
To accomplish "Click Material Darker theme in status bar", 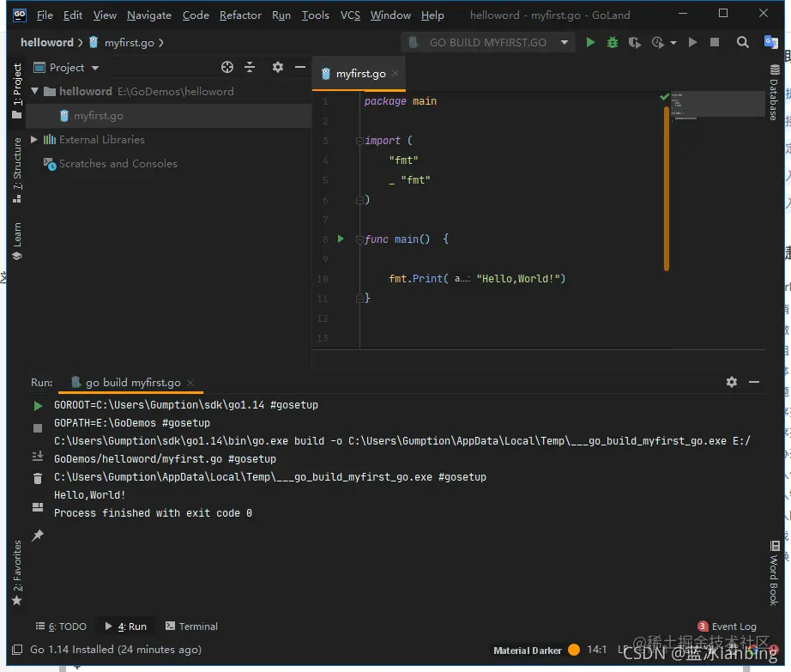I will [527, 651].
